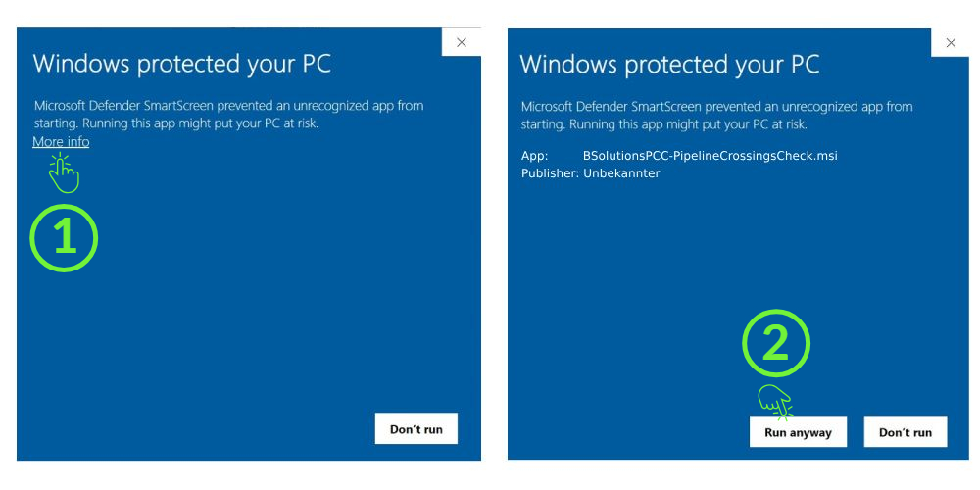Click the X icon above the More info dialog

coord(462,42)
